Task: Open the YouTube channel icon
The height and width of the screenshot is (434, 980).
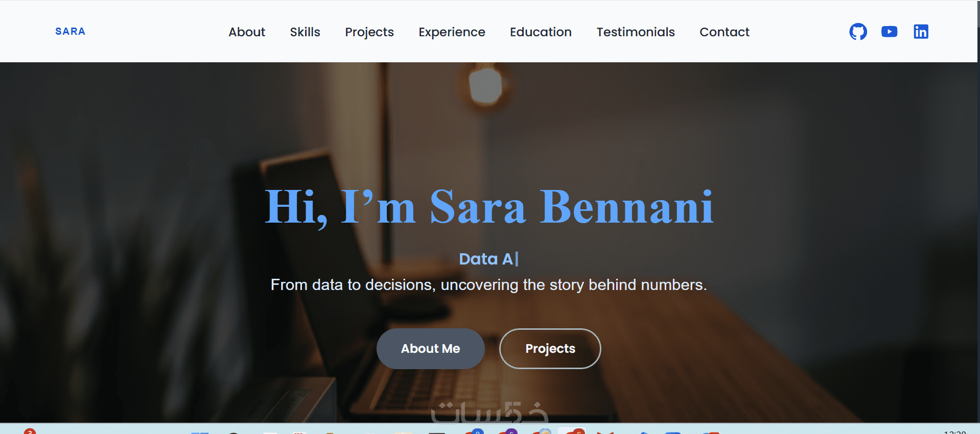Action: point(889,32)
